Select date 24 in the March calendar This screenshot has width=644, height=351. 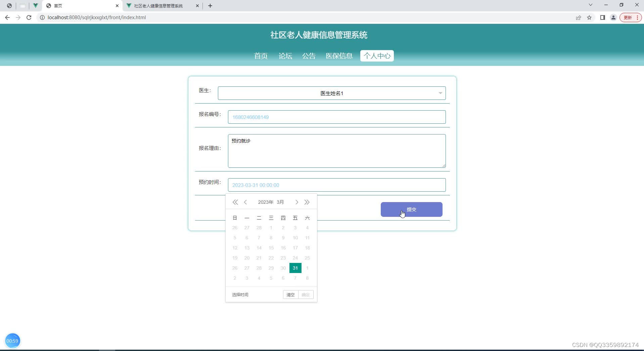point(295,258)
